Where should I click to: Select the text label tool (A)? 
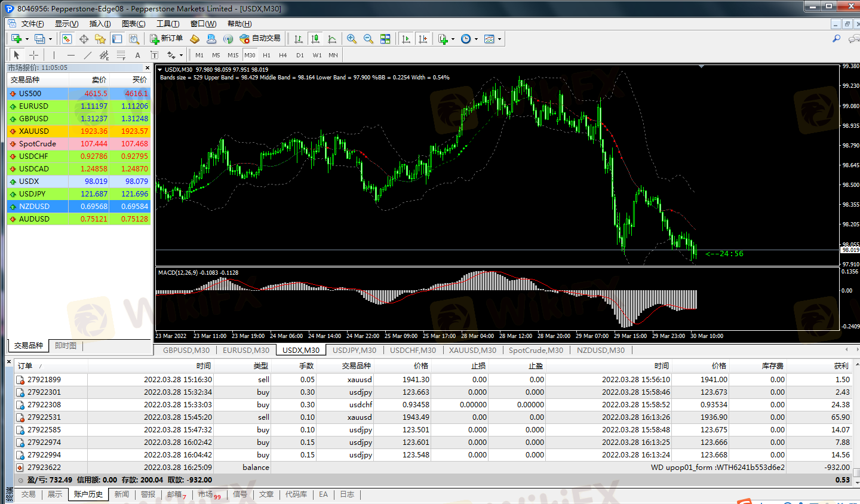tap(137, 55)
